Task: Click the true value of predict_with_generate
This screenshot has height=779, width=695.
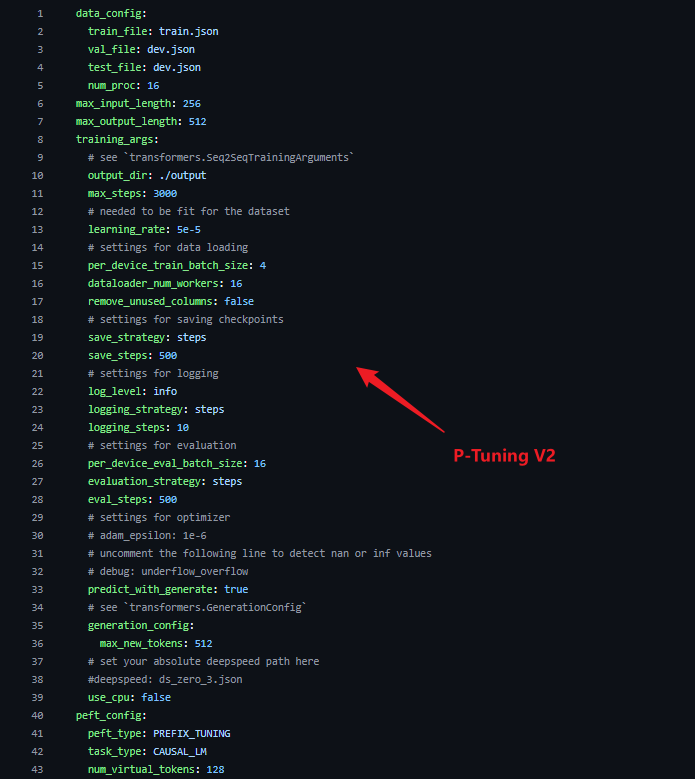Action: (x=236, y=589)
